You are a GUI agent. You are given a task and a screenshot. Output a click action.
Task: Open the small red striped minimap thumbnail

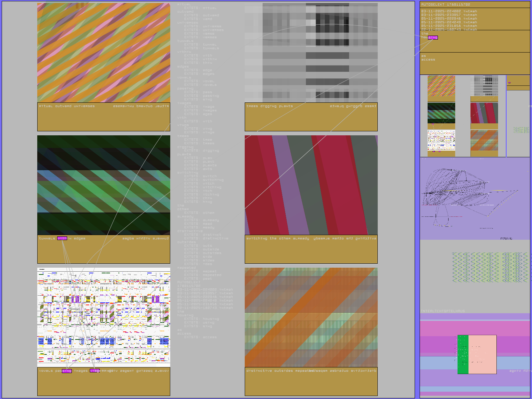[484, 113]
